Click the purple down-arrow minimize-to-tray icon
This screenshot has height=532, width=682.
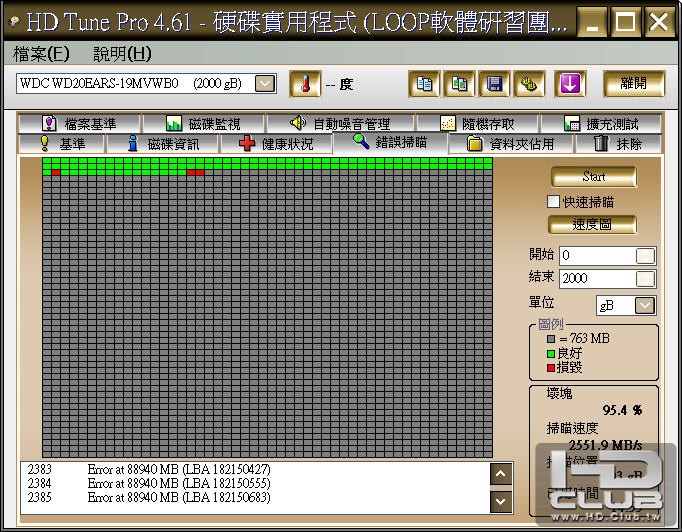pos(570,84)
